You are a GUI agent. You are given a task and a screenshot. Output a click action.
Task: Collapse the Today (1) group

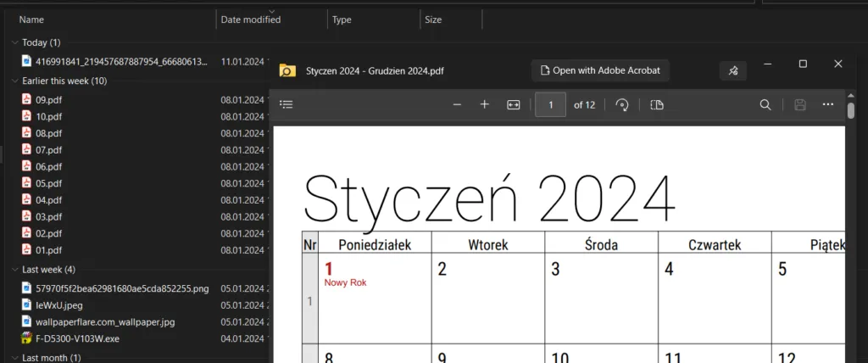pos(15,42)
